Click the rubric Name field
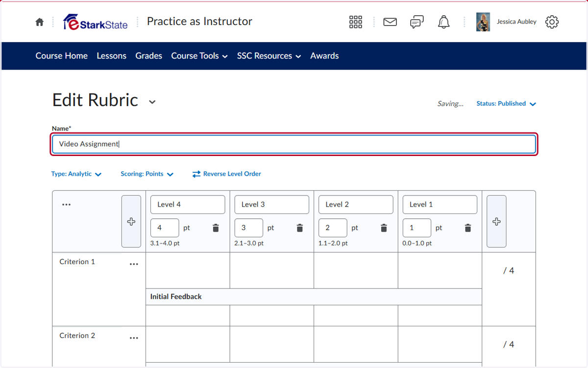Image resolution: width=588 pixels, height=368 pixels. (x=294, y=144)
